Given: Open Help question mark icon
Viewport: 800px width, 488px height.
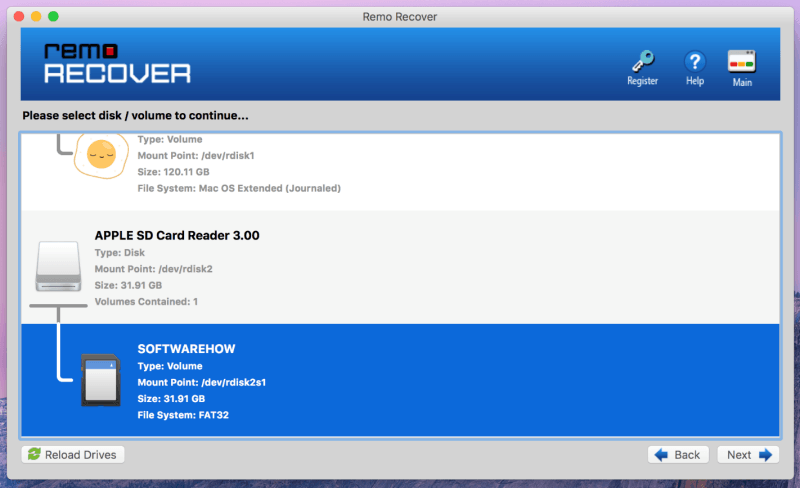Looking at the screenshot, I should coord(694,62).
